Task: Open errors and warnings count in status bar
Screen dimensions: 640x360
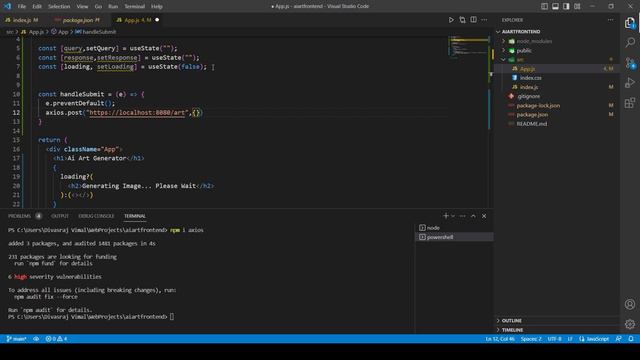Action: tap(56, 339)
